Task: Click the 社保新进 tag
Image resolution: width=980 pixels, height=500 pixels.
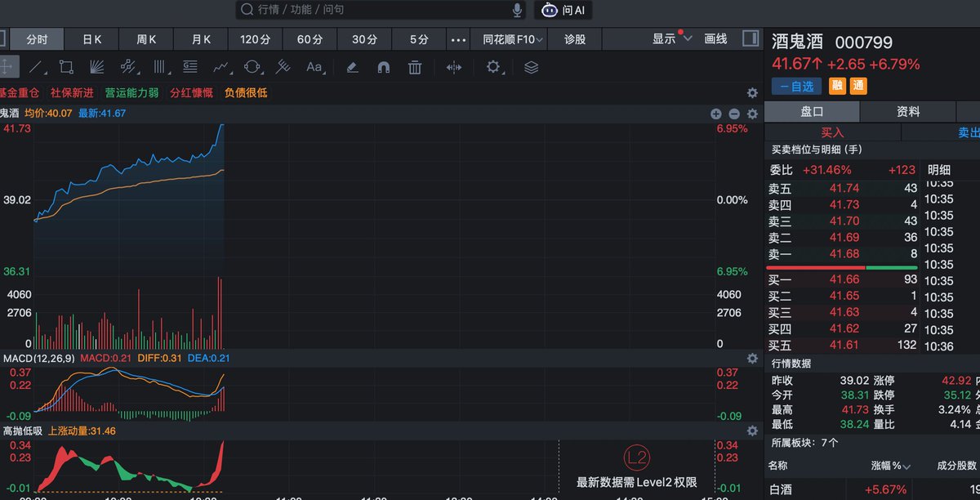Action: pos(72,93)
